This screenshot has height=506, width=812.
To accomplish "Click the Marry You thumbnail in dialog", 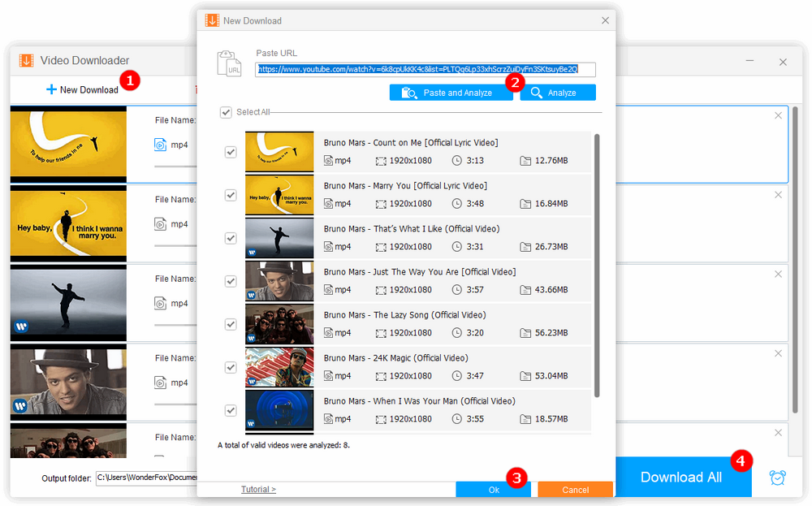I will tap(279, 195).
